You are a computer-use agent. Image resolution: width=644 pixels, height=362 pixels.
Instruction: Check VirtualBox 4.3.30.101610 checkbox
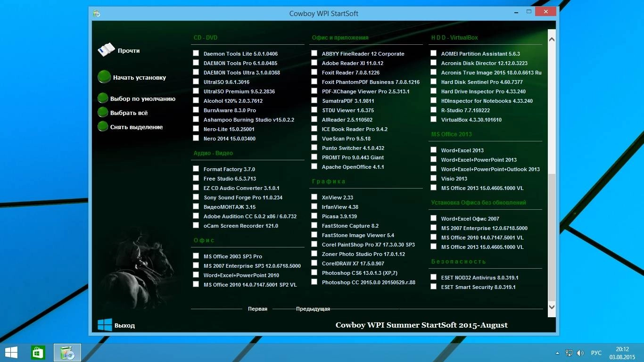433,119
